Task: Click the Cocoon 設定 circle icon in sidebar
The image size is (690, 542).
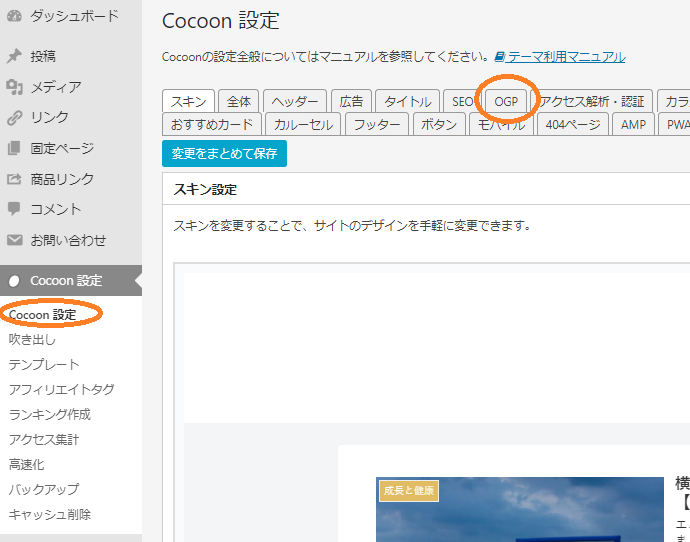Action: (x=14, y=281)
